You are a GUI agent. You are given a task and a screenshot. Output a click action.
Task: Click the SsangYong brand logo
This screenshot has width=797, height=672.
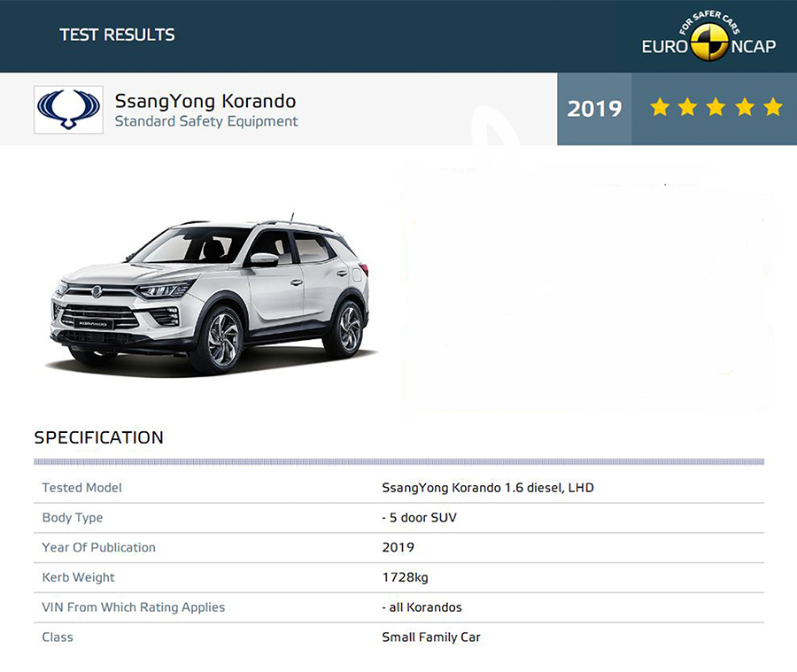click(68, 110)
